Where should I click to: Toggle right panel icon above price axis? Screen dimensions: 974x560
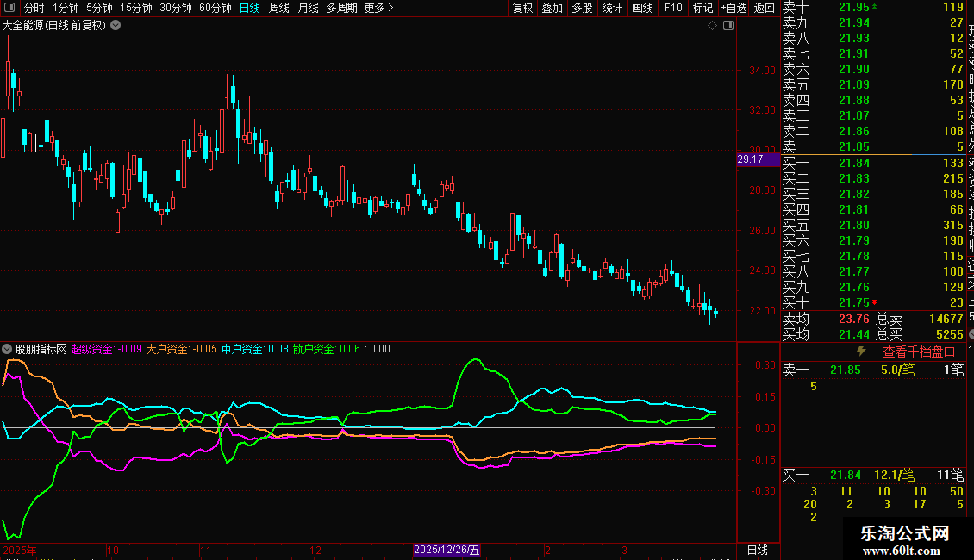pos(728,26)
